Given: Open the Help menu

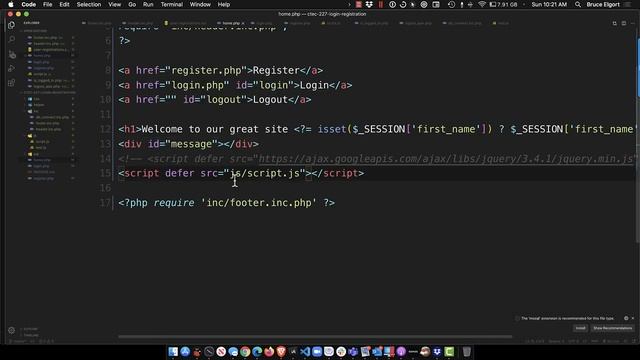Looking at the screenshot, I should (x=224, y=4).
